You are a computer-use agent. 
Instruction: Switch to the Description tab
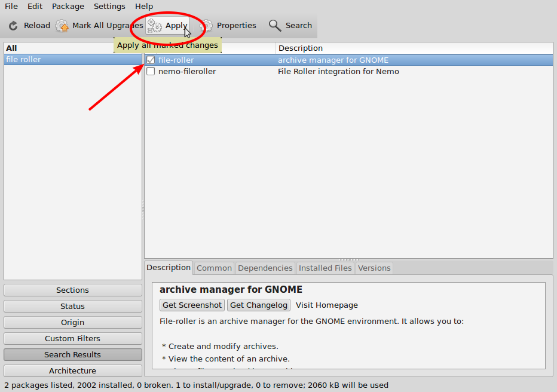pyautogui.click(x=169, y=268)
